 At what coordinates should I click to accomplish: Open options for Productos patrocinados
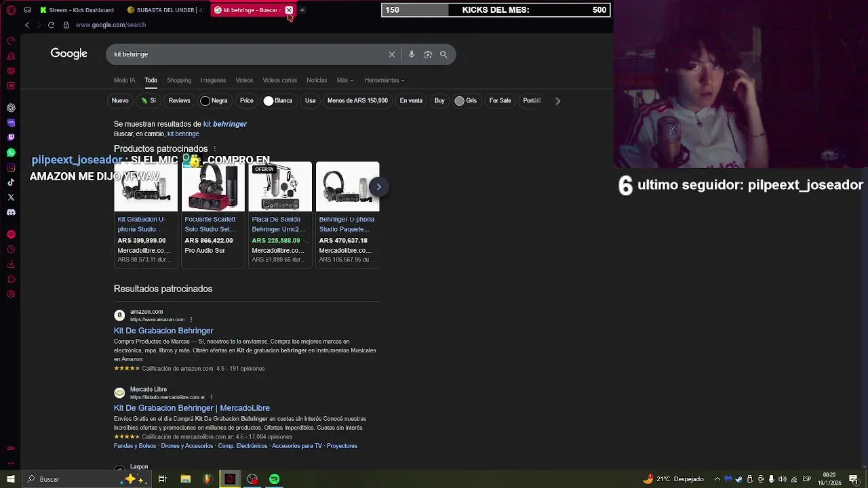(214, 149)
